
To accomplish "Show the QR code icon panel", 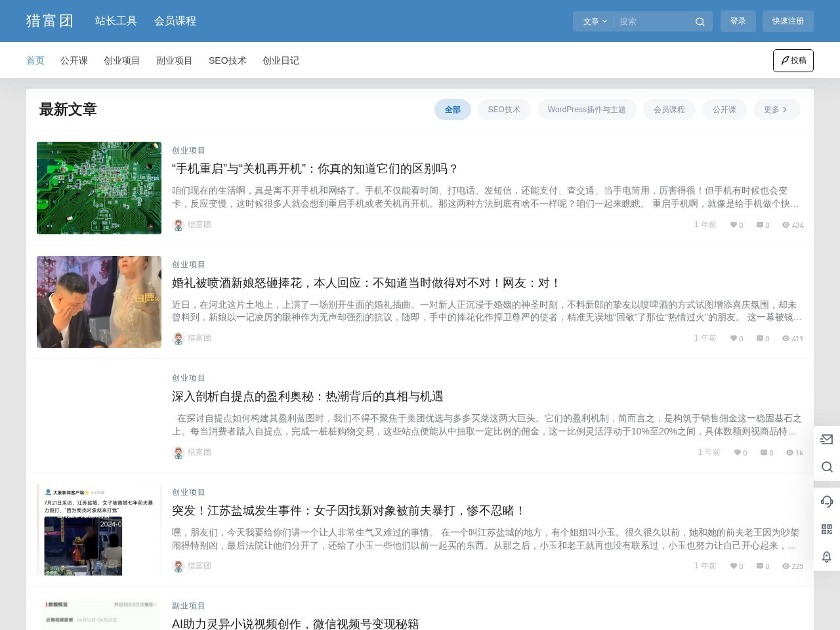I will click(x=827, y=529).
